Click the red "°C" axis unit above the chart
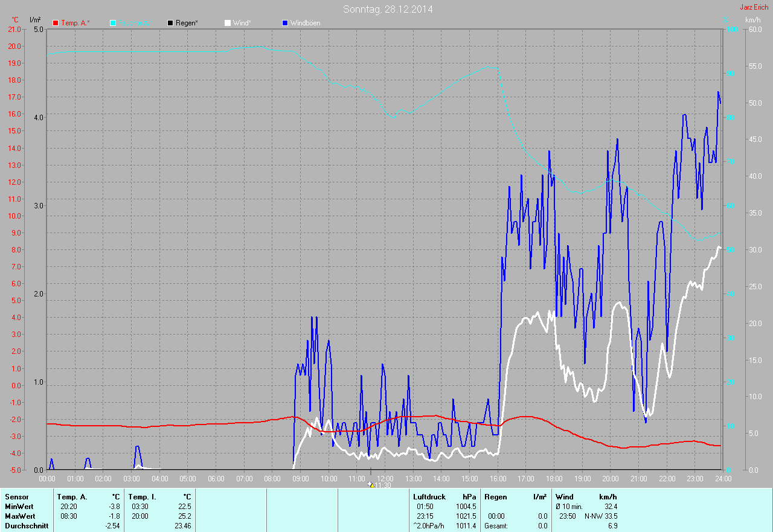The image size is (773, 532). point(15,20)
